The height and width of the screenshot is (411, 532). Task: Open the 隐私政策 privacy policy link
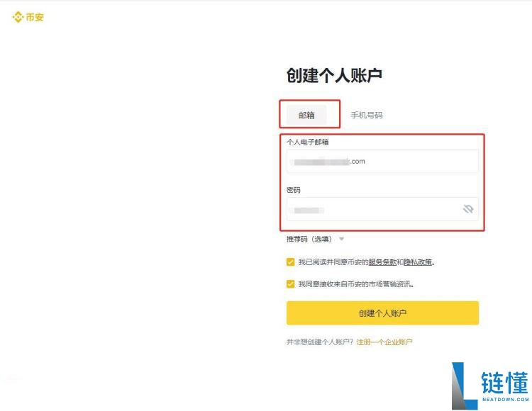[418, 262]
